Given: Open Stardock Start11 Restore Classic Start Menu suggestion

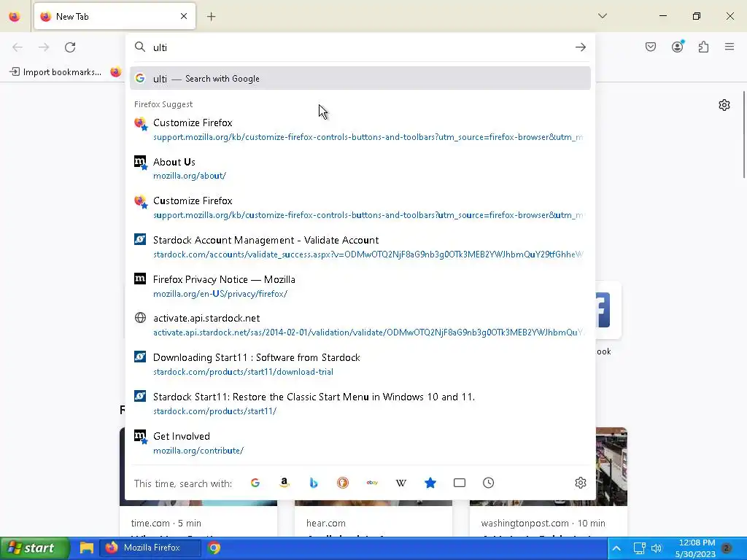Looking at the screenshot, I should coord(360,404).
